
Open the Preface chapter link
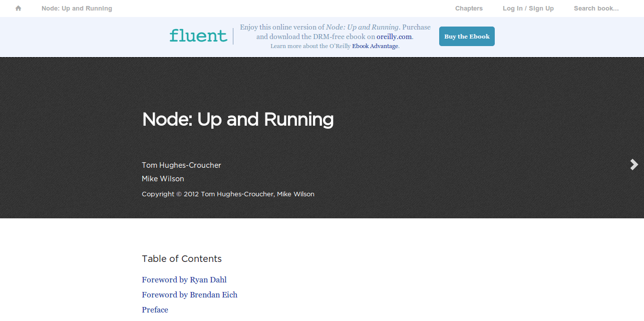155,310
